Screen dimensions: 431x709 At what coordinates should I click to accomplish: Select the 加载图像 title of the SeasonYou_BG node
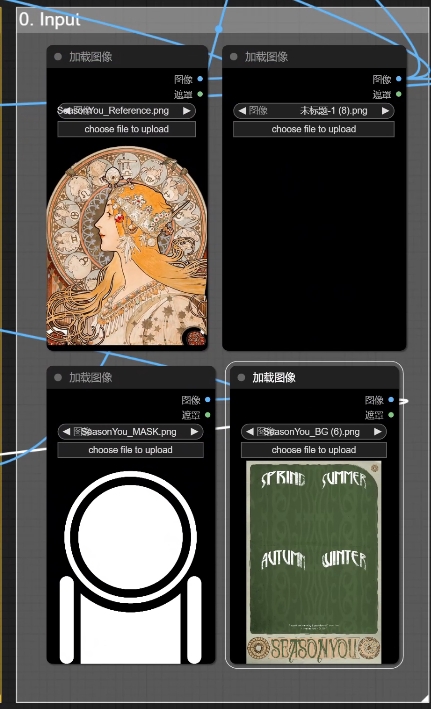(x=274, y=377)
